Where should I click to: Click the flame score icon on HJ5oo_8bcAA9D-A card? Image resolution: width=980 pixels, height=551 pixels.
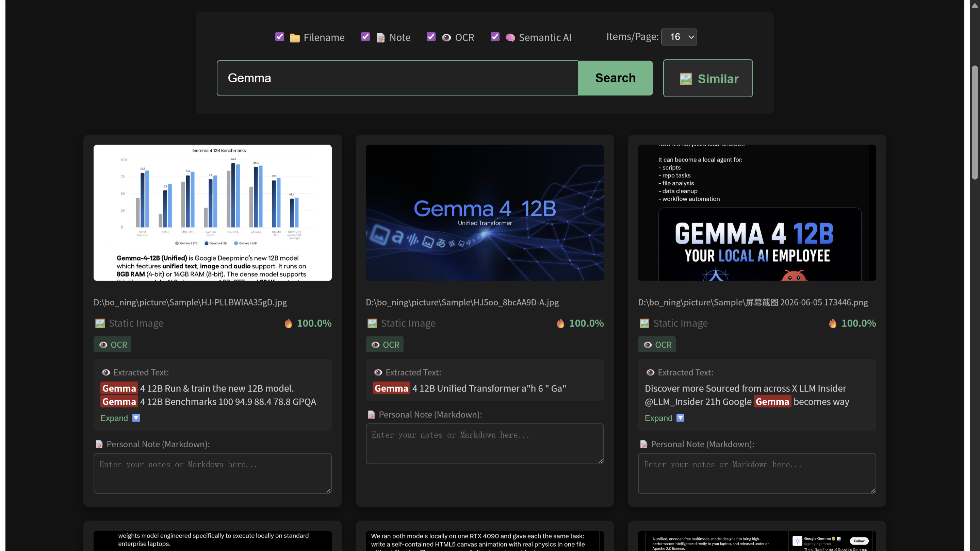pos(560,323)
